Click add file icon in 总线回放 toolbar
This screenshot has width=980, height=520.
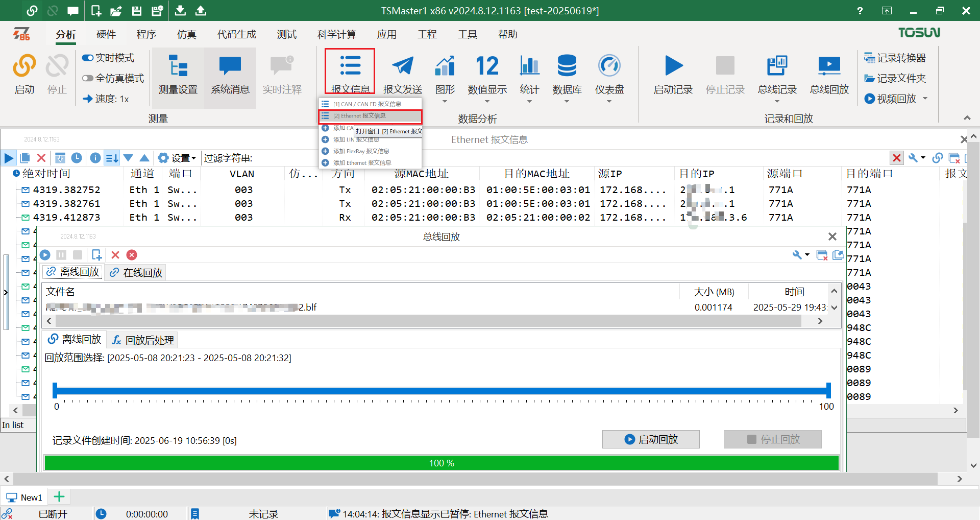[x=96, y=254]
